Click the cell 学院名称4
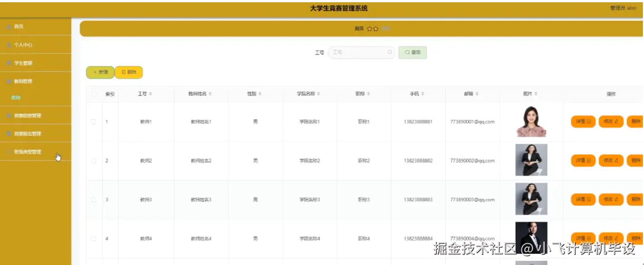Screen dimensions: 644x265 click(310, 238)
